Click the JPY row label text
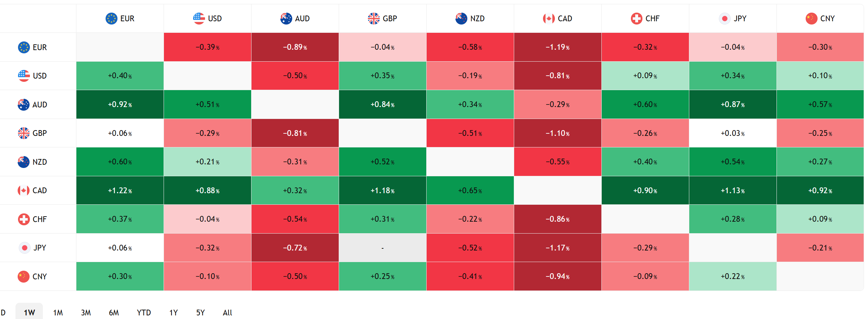This screenshot has height=319, width=868. pos(40,248)
